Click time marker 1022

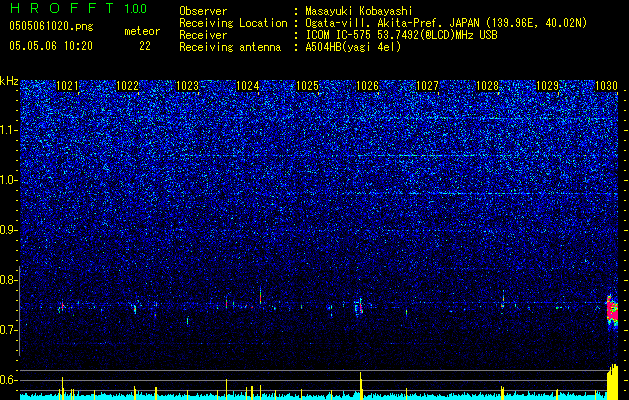[128, 86]
